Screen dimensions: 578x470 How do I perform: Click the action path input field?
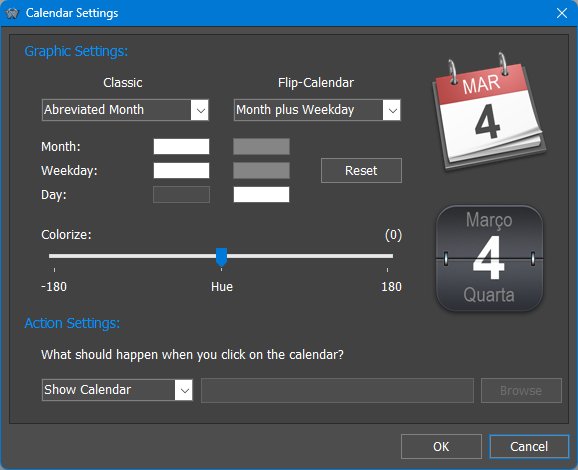click(x=337, y=390)
